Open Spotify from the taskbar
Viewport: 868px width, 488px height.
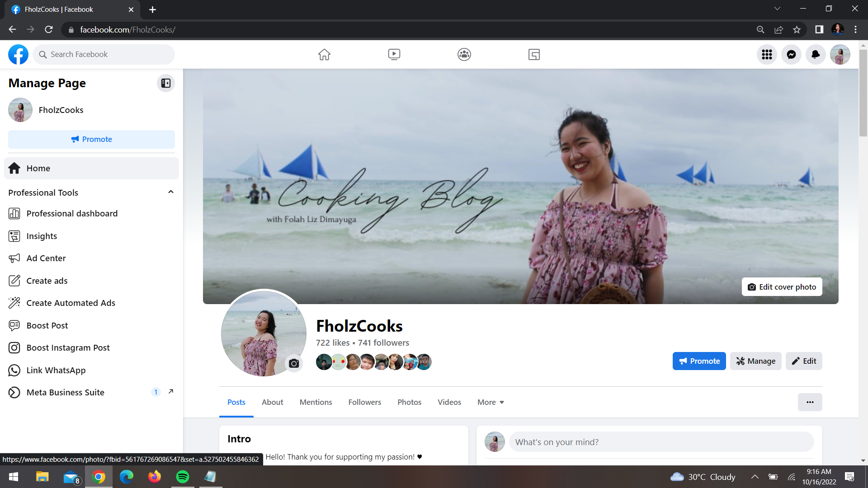click(183, 477)
